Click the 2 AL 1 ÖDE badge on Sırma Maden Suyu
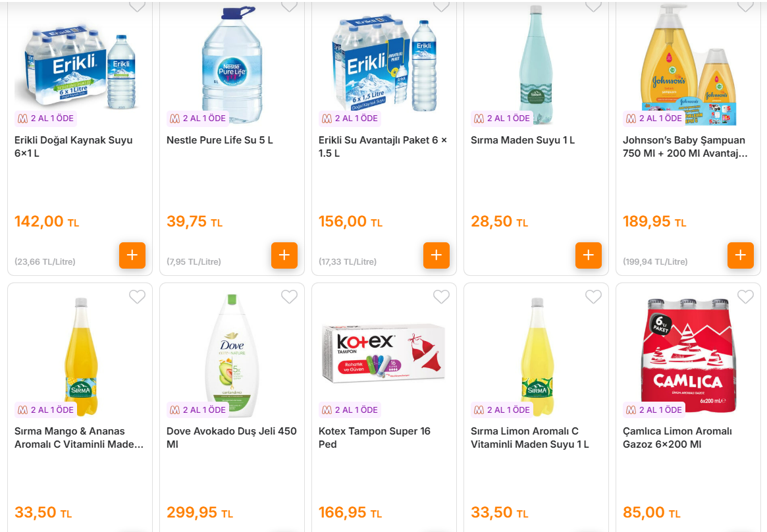The height and width of the screenshot is (532, 767). click(x=503, y=119)
